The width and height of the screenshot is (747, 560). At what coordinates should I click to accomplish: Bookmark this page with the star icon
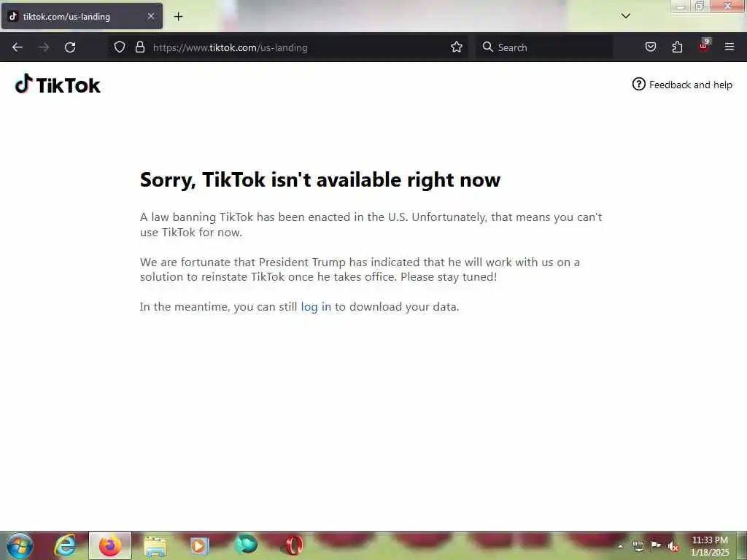pos(457,47)
